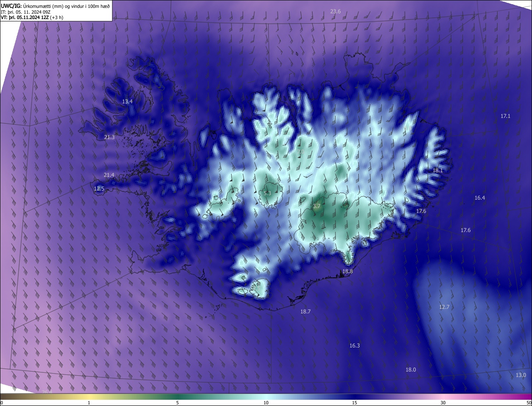Click the 21.4 value label
This screenshot has height=406, width=532.
[109, 175]
